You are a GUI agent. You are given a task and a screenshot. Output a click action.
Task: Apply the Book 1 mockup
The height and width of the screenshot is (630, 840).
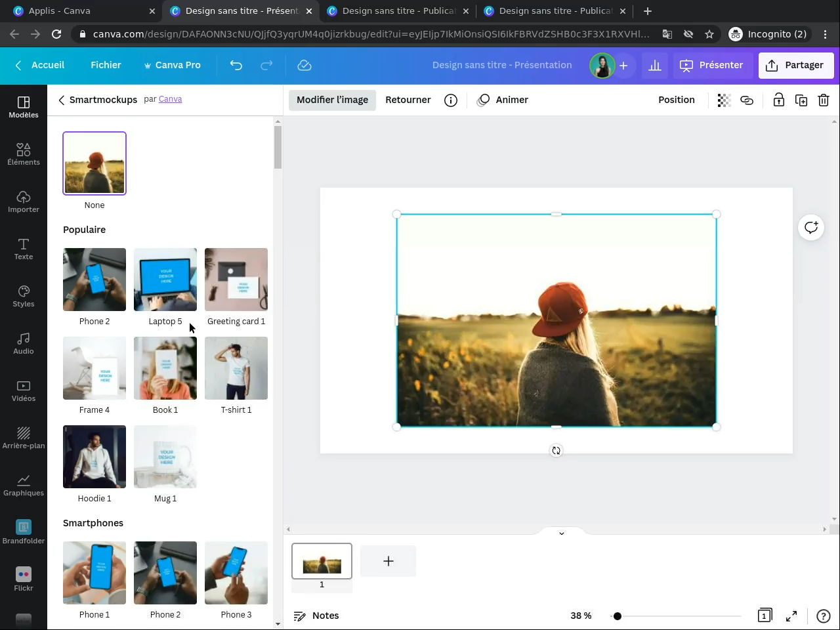pyautogui.click(x=165, y=368)
